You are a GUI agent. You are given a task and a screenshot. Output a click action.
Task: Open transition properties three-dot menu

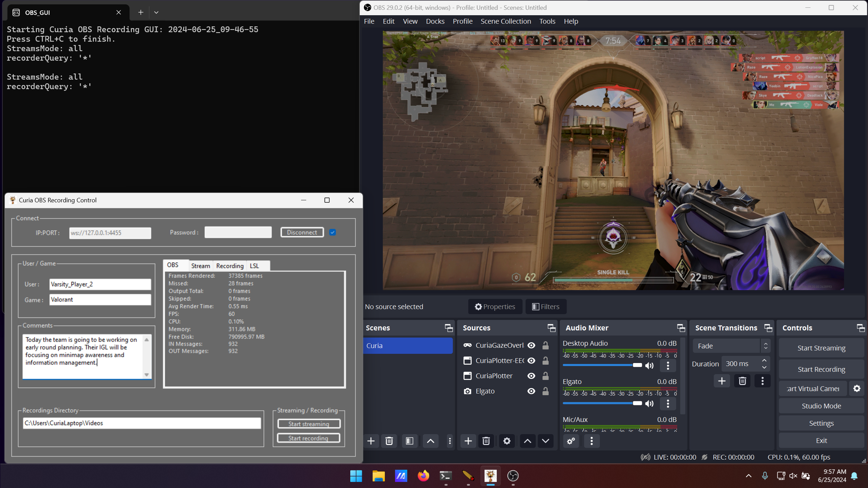click(x=762, y=381)
